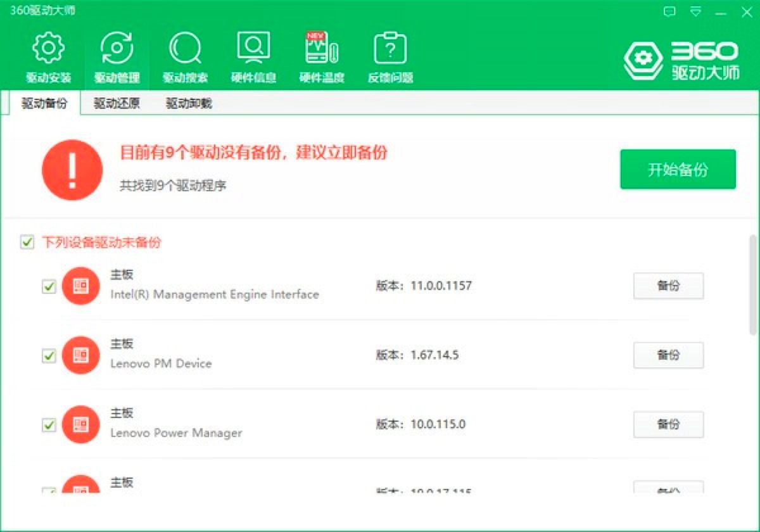
Task: Select the 驱动管理 toolbar icon
Action: click(x=117, y=48)
